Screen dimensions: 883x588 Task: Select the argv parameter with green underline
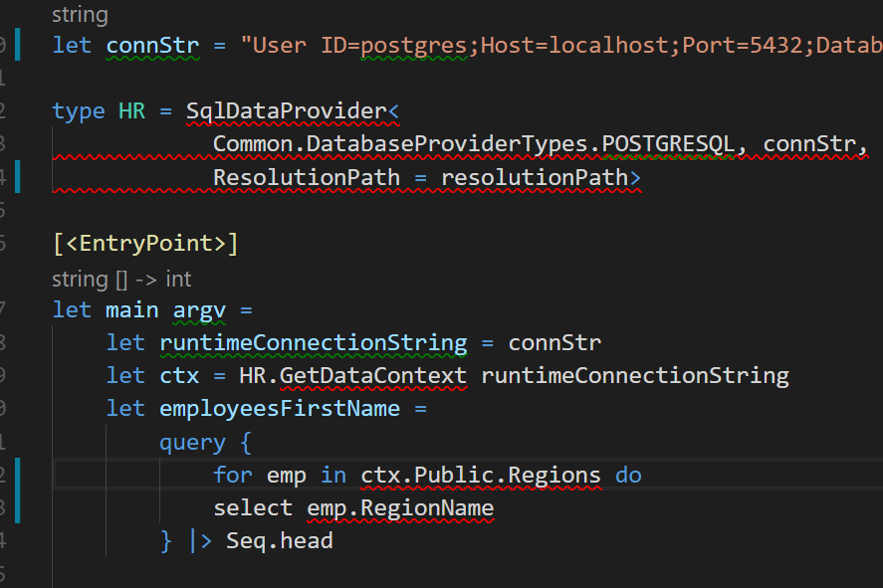tap(198, 309)
